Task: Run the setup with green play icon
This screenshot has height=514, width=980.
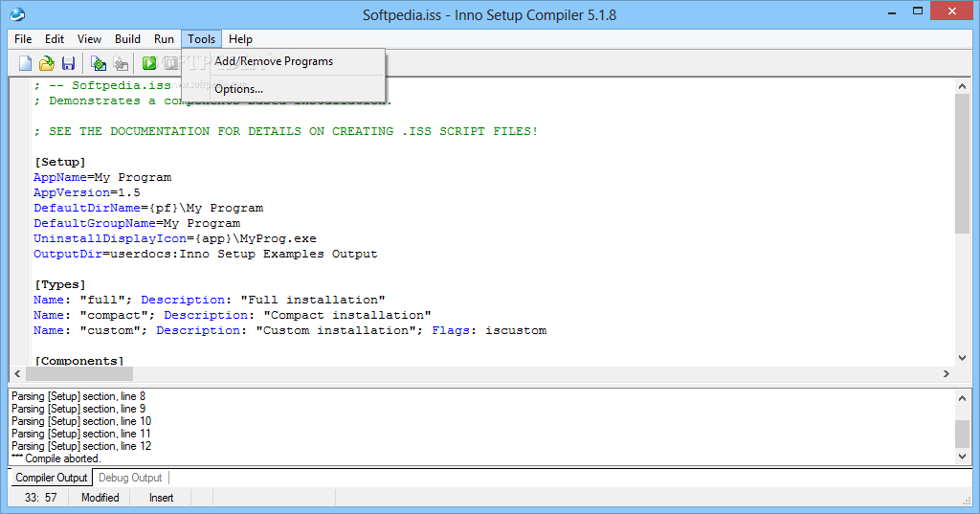Action: [x=148, y=63]
